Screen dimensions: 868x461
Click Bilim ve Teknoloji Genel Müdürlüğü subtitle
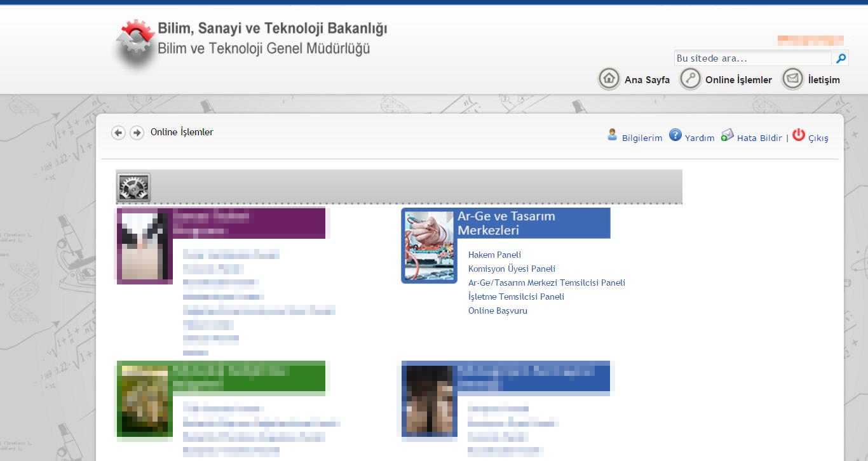pyautogui.click(x=264, y=48)
